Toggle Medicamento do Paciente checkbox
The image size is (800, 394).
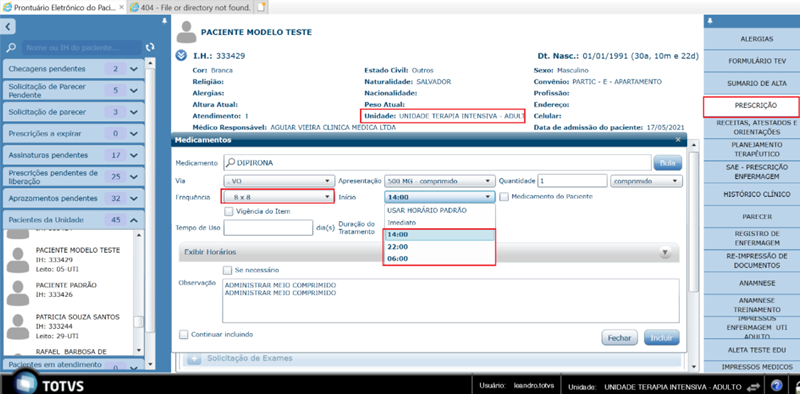coord(504,196)
